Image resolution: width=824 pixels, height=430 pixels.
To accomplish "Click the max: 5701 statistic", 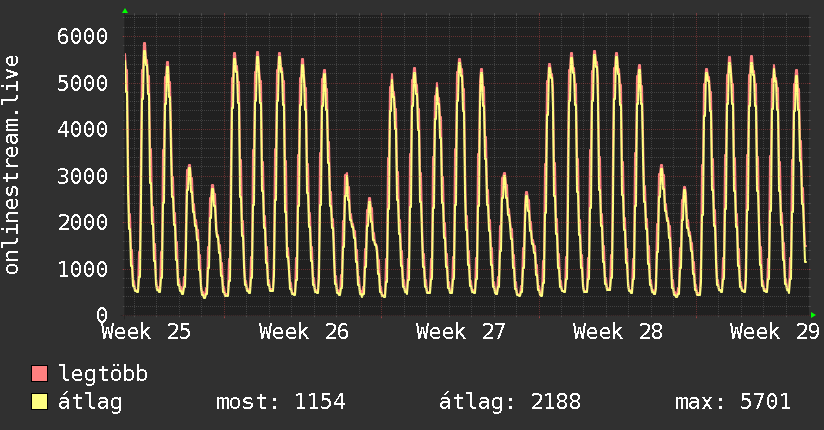I will 733,402.
